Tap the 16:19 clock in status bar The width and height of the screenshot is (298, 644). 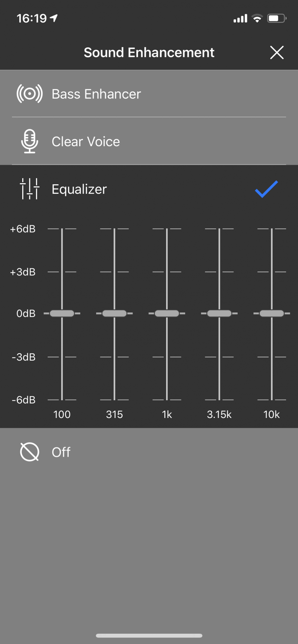pyautogui.click(x=32, y=19)
